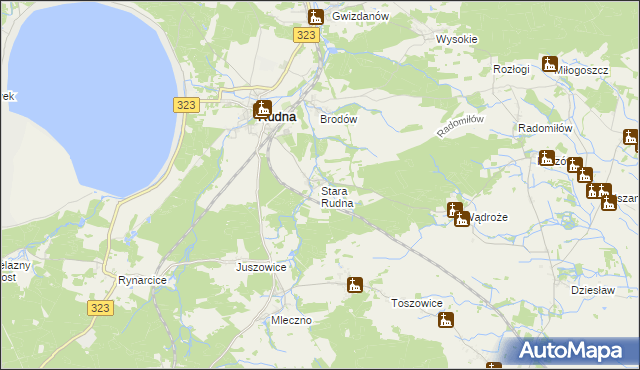The height and width of the screenshot is (370, 640).
Task: Select the Rynarcice place label
Action: coord(142,280)
